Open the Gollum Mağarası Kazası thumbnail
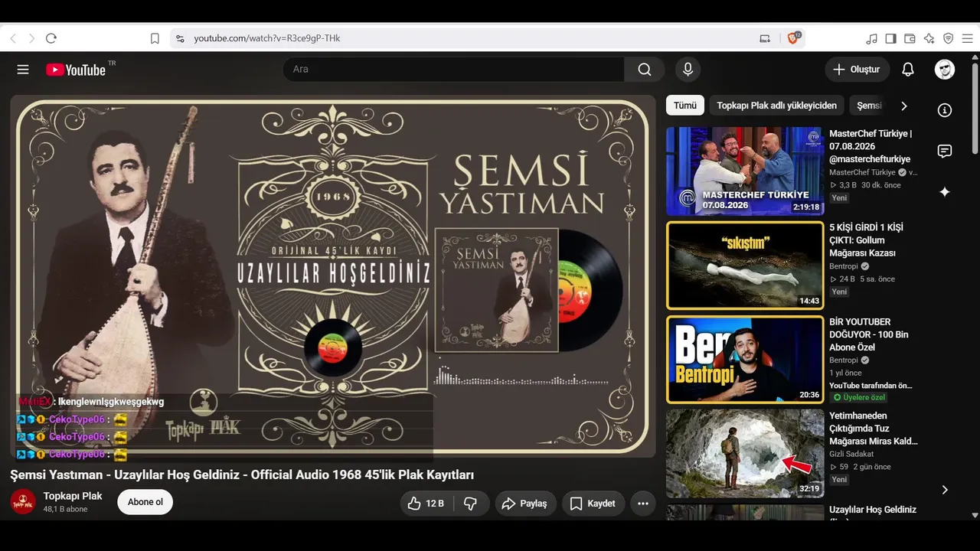Image resolution: width=980 pixels, height=551 pixels. [745, 265]
